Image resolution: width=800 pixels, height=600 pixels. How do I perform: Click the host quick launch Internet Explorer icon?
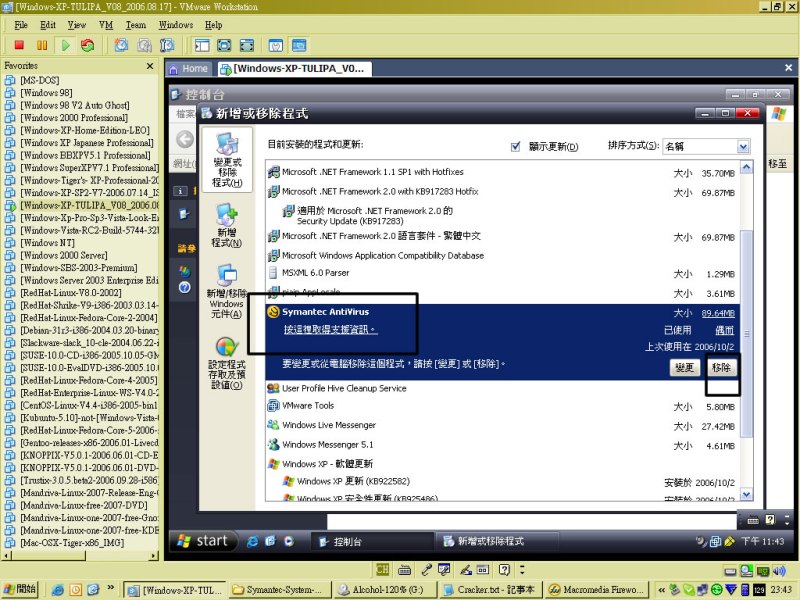point(58,590)
